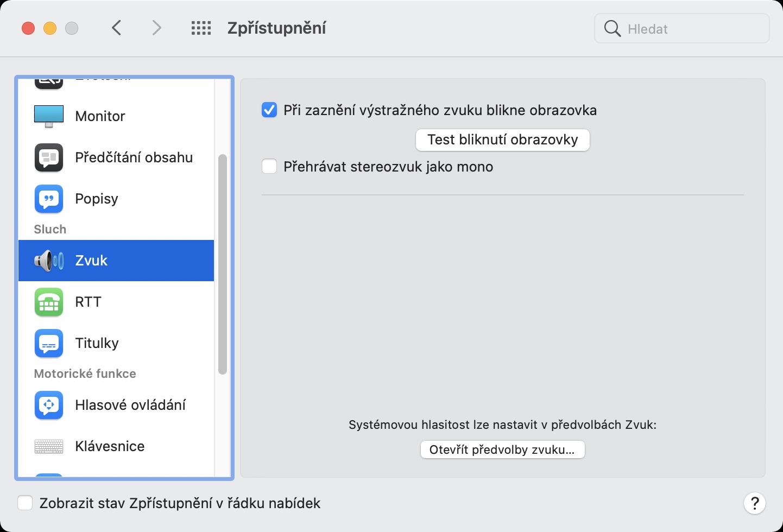The image size is (783, 532).
Task: Click the Monitor display icon in sidebar
Action: [x=49, y=116]
